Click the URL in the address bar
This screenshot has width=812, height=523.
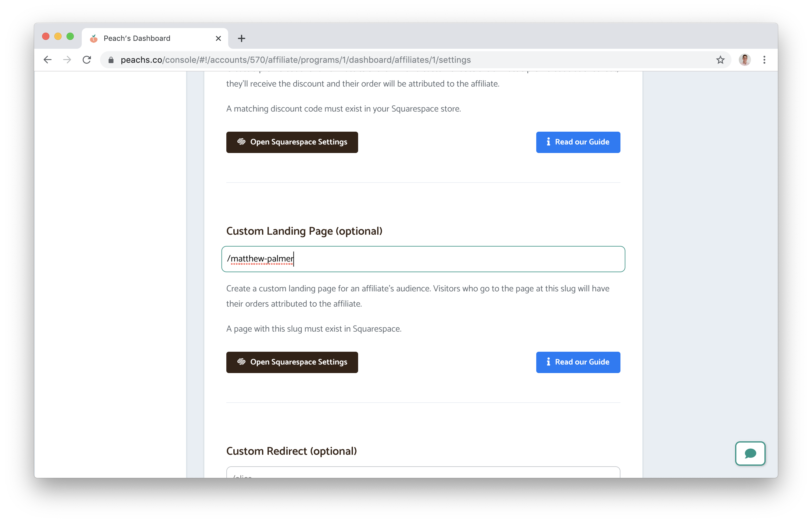pyautogui.click(x=295, y=60)
